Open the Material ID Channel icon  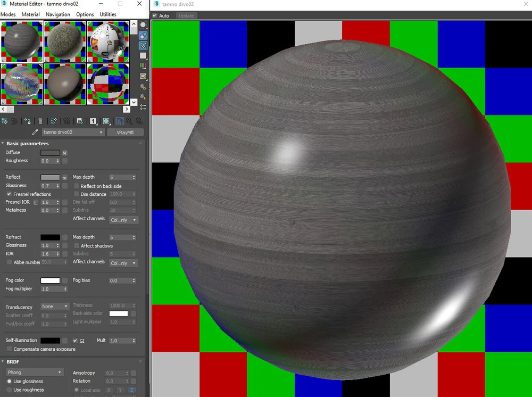93,121
